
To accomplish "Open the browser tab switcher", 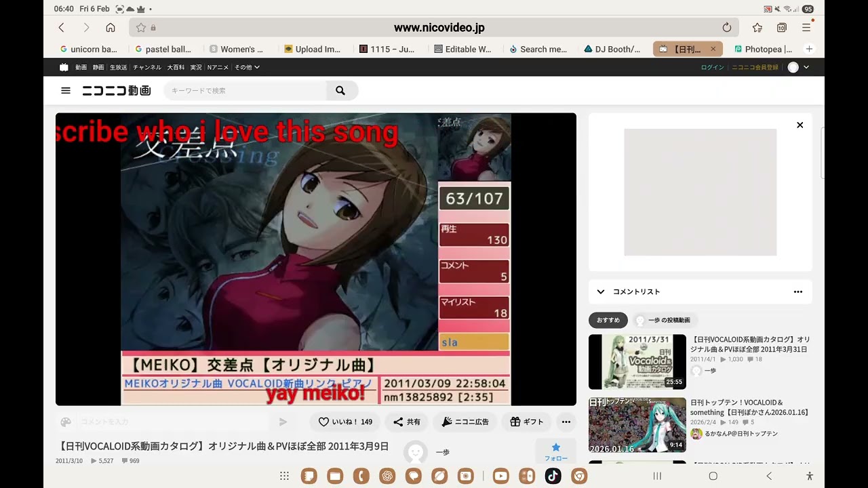I will coord(782,28).
